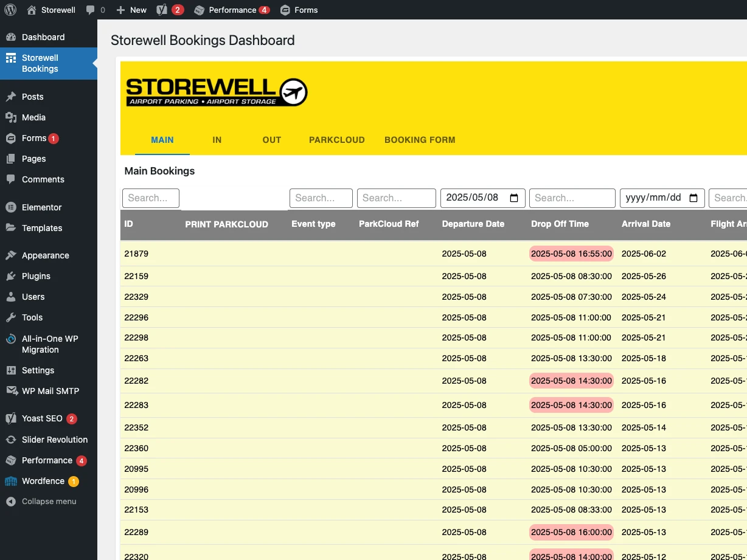747x560 pixels.
Task: Focus the ParkCloud Ref search field
Action: point(397,198)
